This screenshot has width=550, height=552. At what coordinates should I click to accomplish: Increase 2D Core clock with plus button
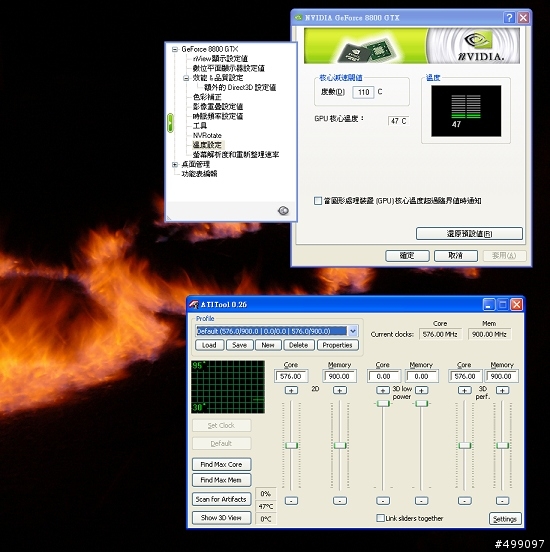pyautogui.click(x=291, y=390)
